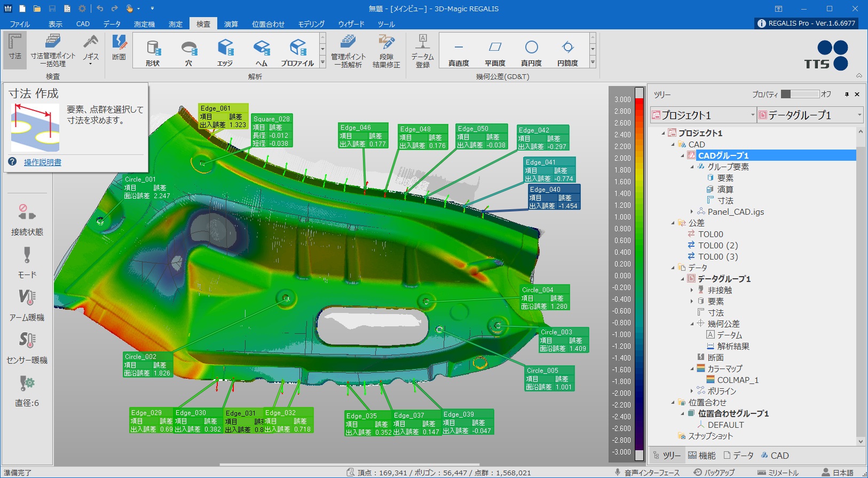Image resolution: width=868 pixels, height=478 pixels.
Task: Click 日本語 language button in status bar
Action: 838,473
